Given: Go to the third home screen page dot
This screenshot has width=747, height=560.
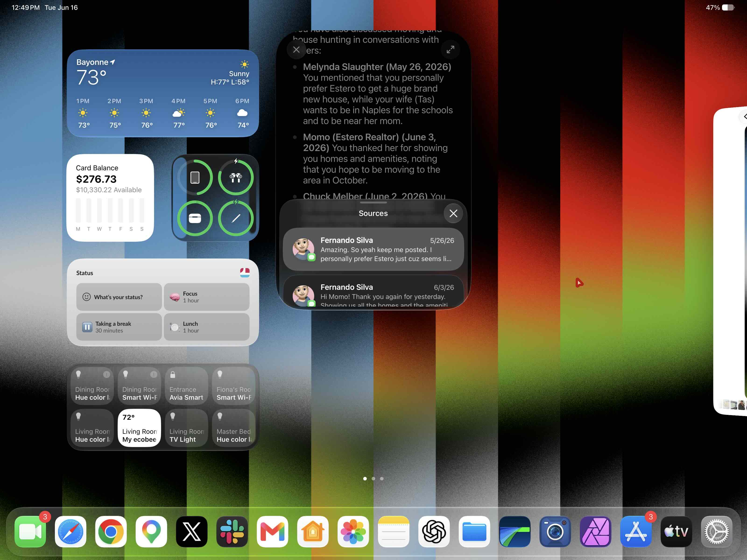Looking at the screenshot, I should pos(382,478).
